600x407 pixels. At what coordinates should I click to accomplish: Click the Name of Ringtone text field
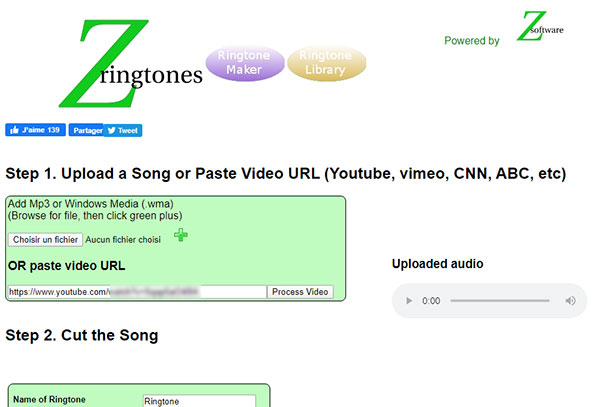[x=199, y=401]
